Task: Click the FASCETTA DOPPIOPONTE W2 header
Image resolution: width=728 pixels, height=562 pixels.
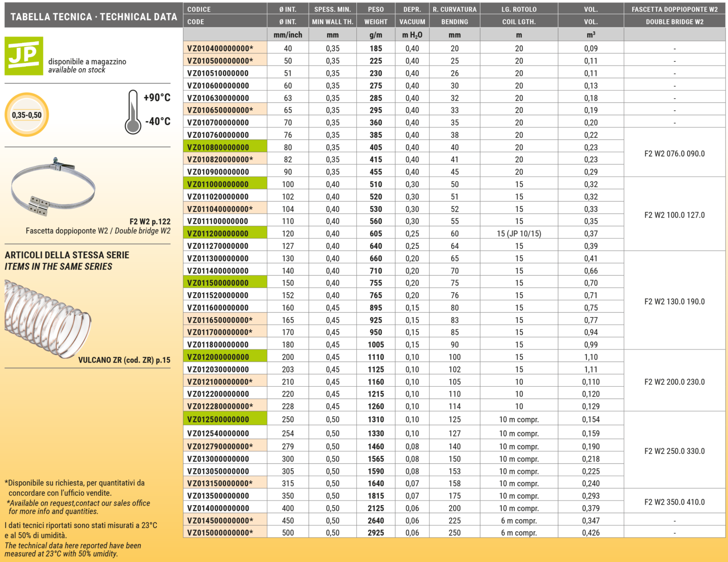Action: (674, 9)
